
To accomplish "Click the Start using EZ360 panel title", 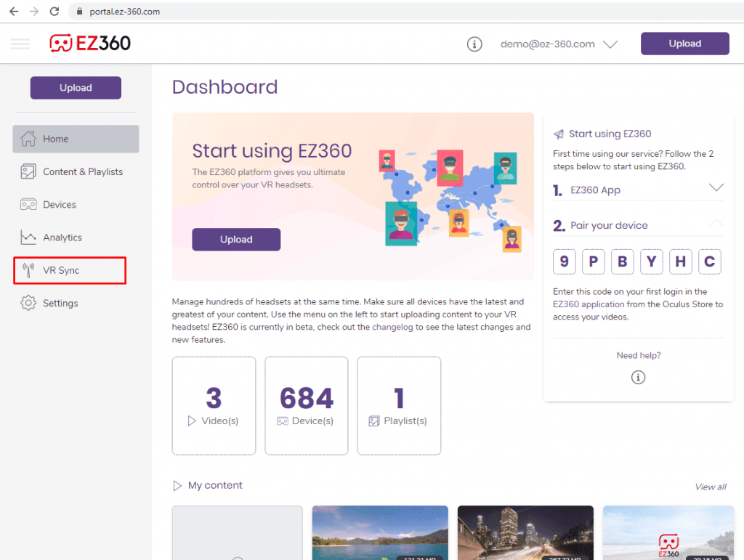I will pos(610,134).
